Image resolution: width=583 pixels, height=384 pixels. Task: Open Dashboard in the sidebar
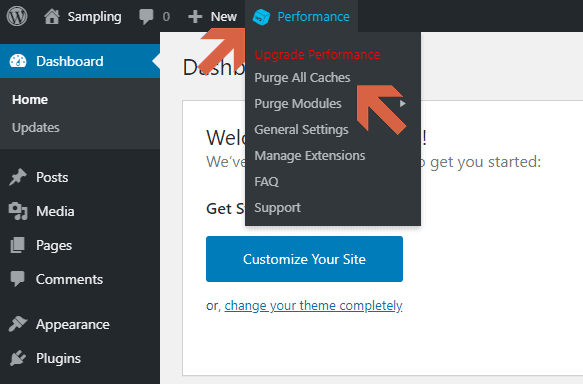(x=70, y=61)
